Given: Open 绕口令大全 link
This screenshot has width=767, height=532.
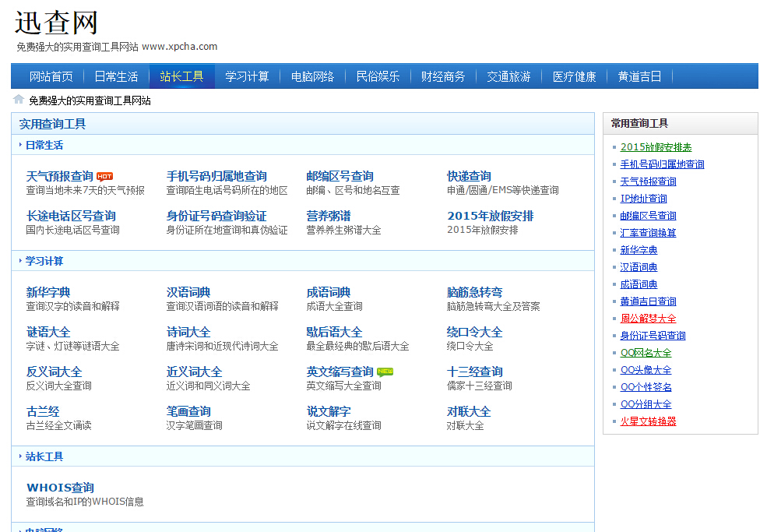Looking at the screenshot, I should point(474,332).
